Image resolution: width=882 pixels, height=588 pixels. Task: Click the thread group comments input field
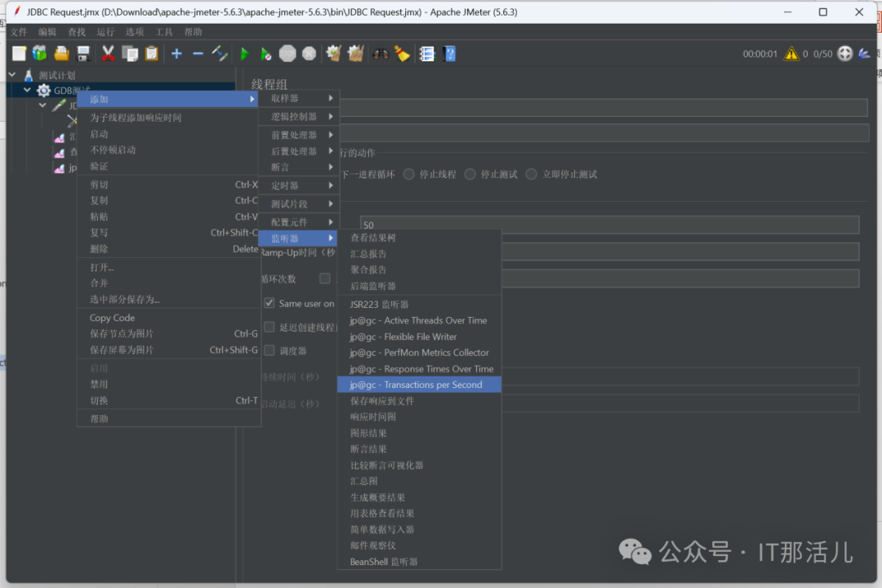click(x=604, y=133)
